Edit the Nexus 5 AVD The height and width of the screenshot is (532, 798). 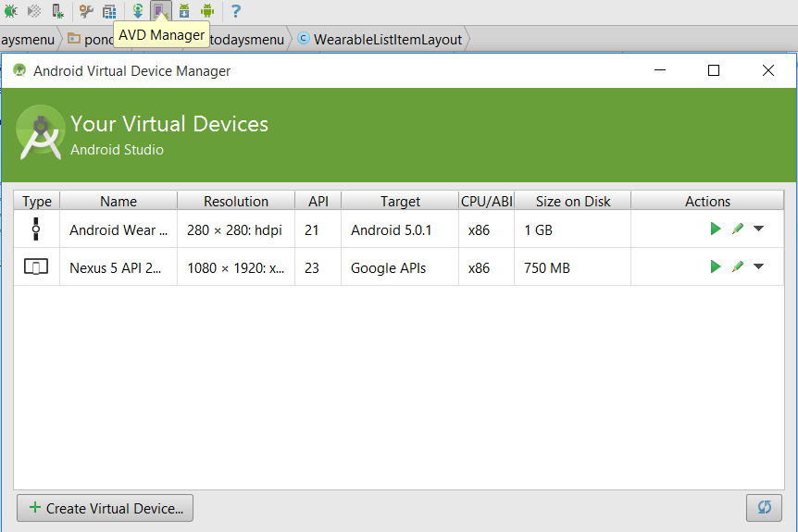tap(737, 266)
